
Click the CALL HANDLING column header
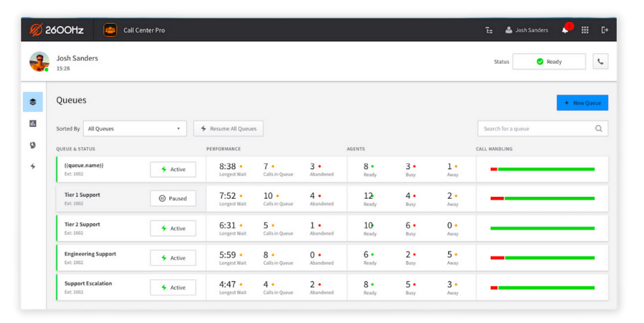[x=494, y=149]
